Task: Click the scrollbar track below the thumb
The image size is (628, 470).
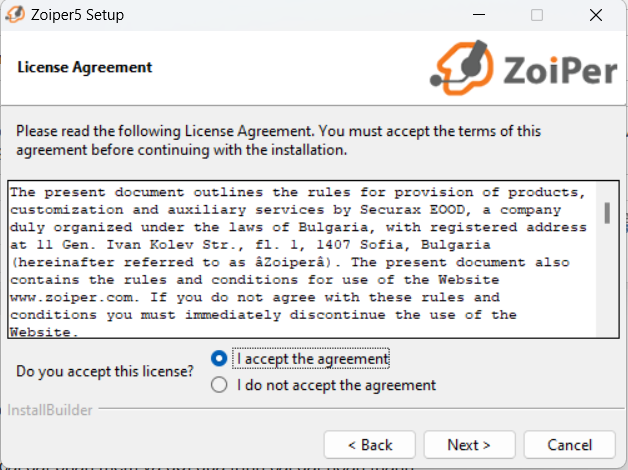Action: (x=606, y=290)
